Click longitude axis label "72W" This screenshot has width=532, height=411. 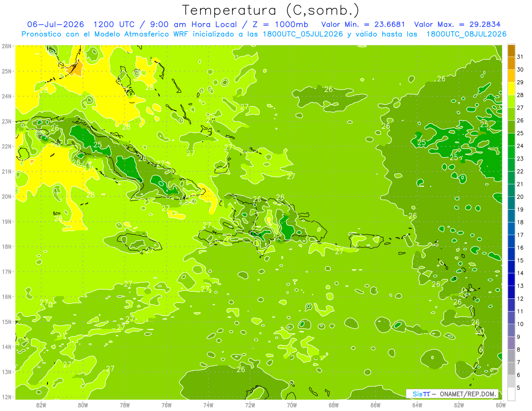[250, 405]
